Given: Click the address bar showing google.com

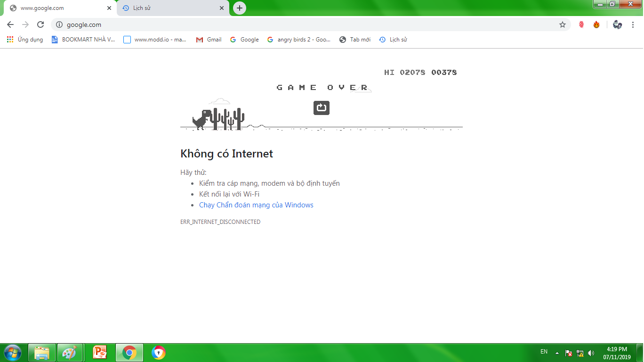Looking at the screenshot, I should [311, 25].
